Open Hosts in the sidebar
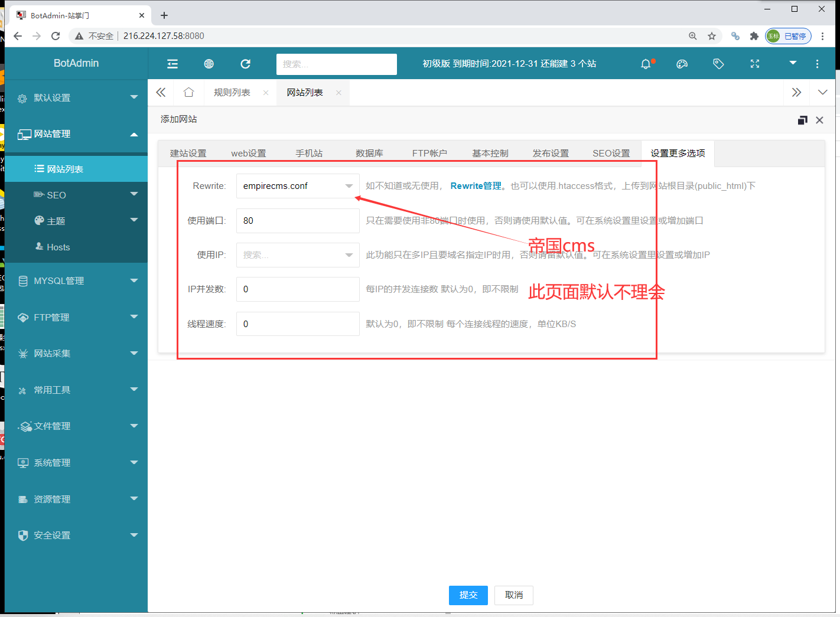 pyautogui.click(x=76, y=247)
